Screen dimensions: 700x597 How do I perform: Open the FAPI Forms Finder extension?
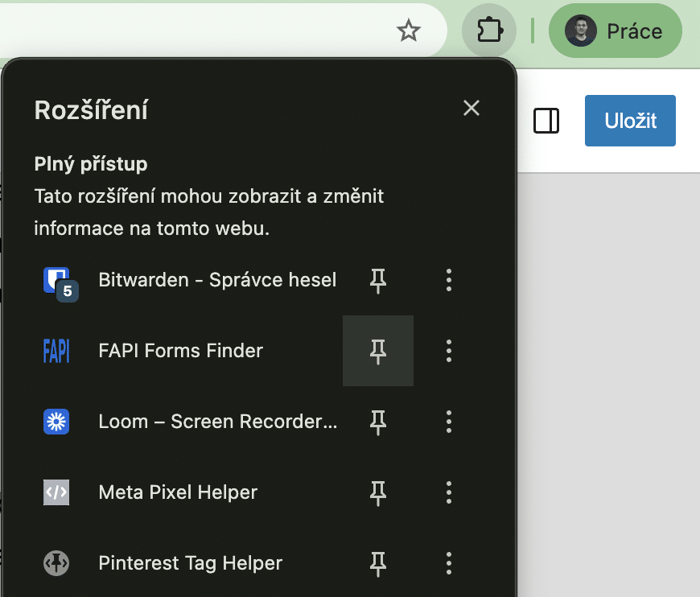pyautogui.click(x=180, y=351)
